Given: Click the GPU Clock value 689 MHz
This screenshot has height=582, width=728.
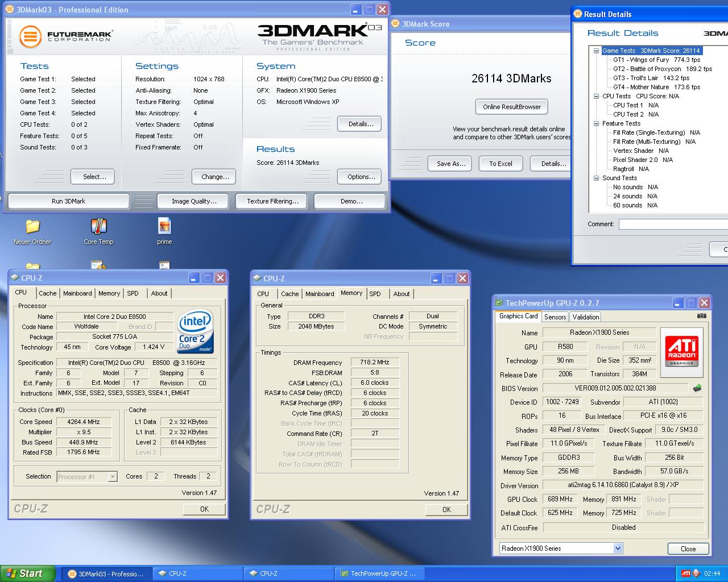Looking at the screenshot, I should [x=560, y=499].
